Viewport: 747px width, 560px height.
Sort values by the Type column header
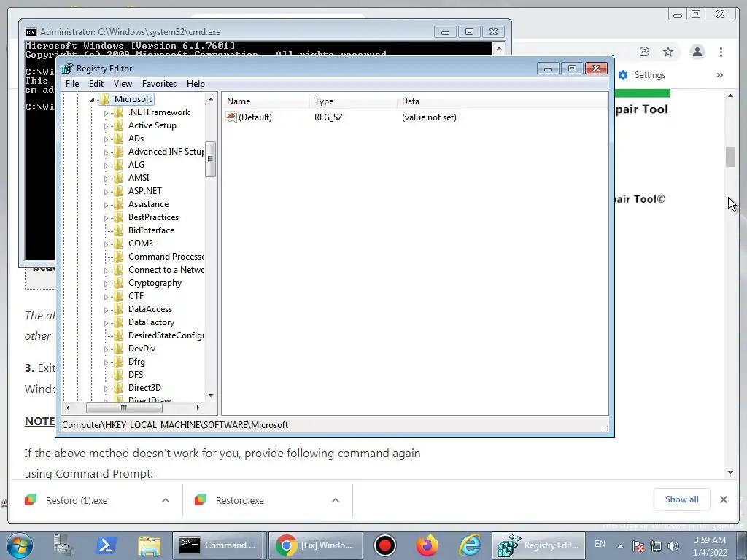click(x=353, y=101)
